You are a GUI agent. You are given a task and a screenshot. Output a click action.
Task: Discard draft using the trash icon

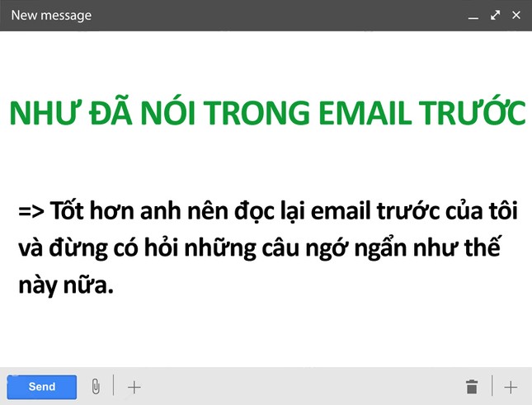pos(472,387)
